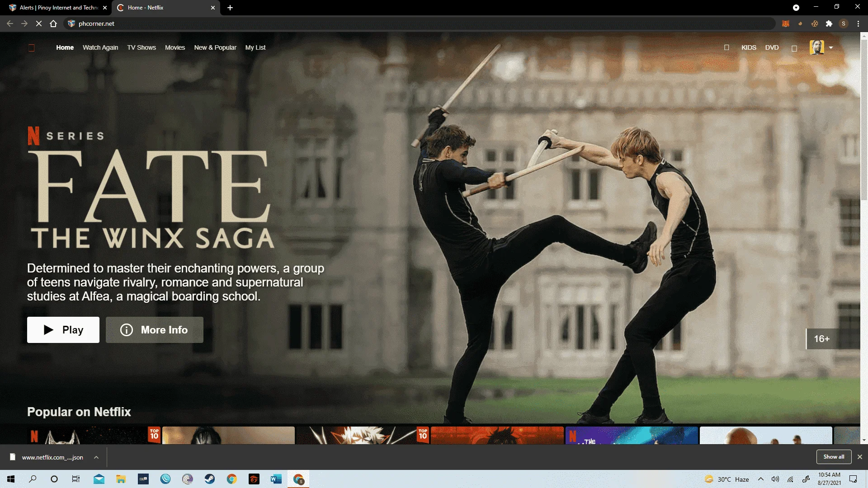Play Fate: The Winx Saga
The height and width of the screenshot is (488, 868).
(63, 330)
